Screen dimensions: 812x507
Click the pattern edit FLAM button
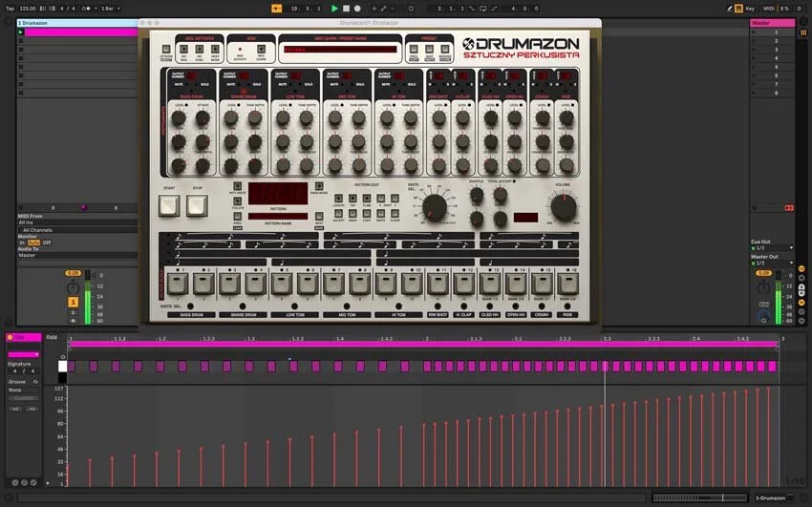[x=367, y=199]
